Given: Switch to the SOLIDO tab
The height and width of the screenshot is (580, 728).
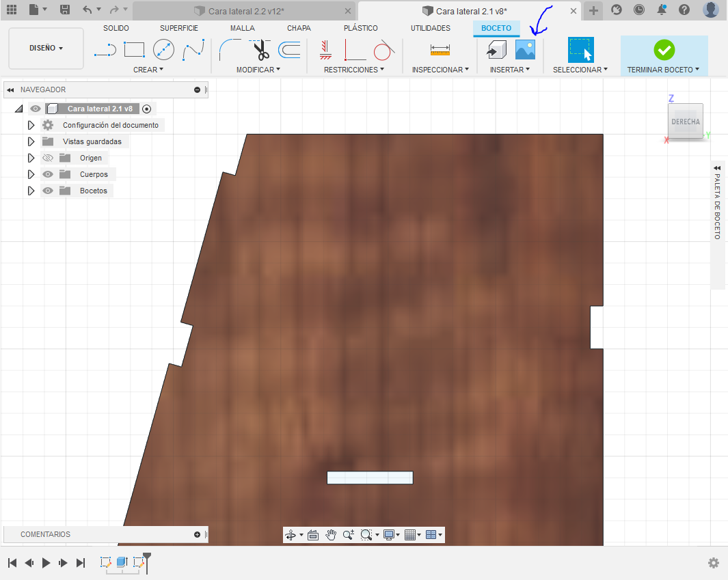Looking at the screenshot, I should pos(116,28).
